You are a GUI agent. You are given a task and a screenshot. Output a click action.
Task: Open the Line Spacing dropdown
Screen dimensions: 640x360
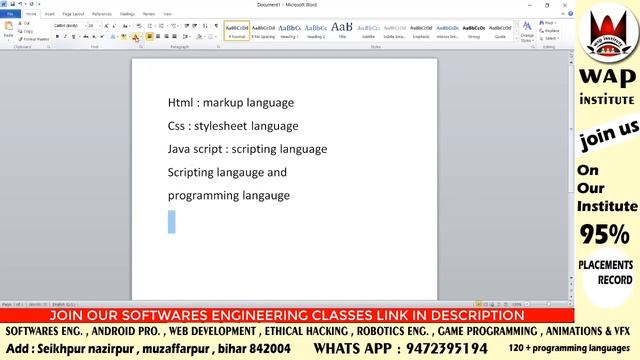[186, 37]
